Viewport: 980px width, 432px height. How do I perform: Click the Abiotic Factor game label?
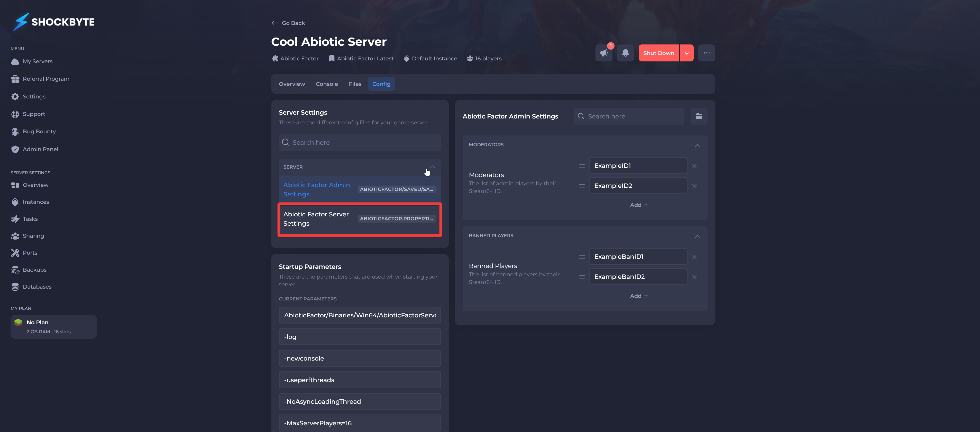[x=295, y=58]
